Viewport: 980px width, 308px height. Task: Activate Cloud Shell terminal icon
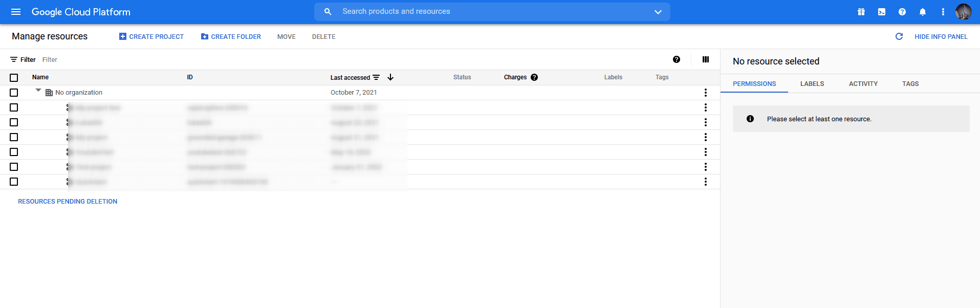pos(882,12)
